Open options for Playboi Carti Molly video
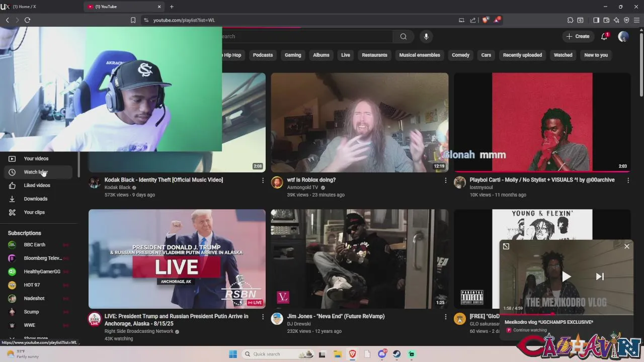The width and height of the screenshot is (644, 362). tap(628, 180)
